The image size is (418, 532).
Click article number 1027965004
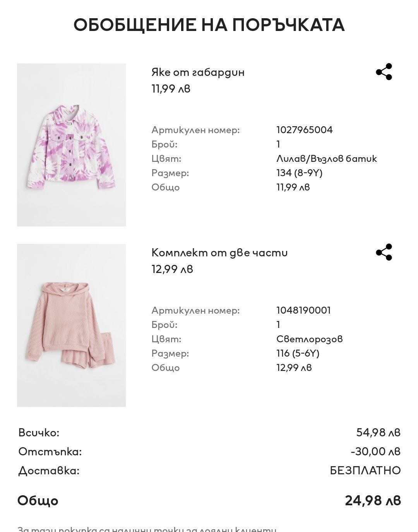click(x=304, y=130)
